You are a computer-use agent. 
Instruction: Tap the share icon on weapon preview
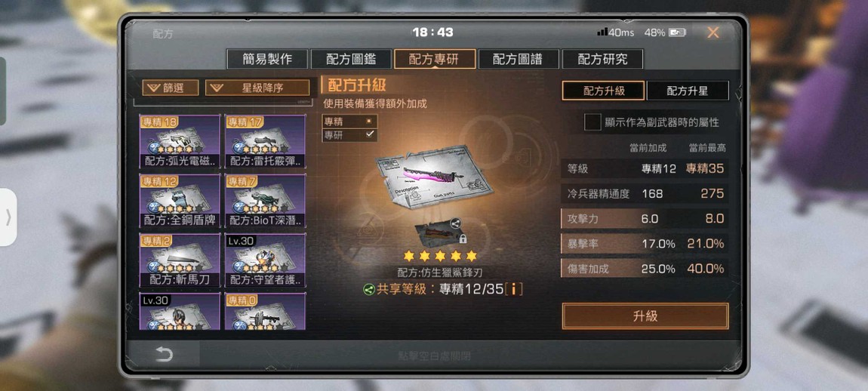click(x=455, y=224)
